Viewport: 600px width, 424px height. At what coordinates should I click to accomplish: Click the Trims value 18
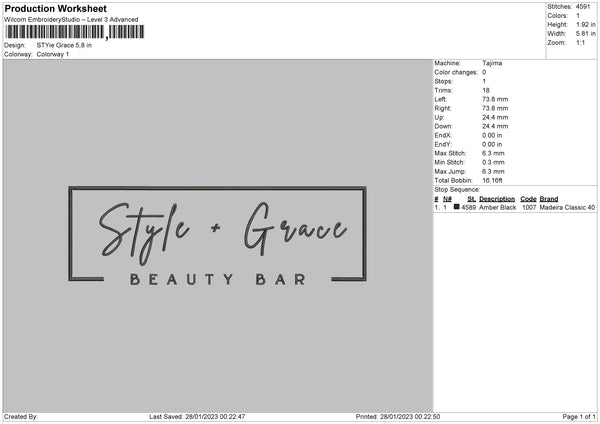pyautogui.click(x=486, y=90)
